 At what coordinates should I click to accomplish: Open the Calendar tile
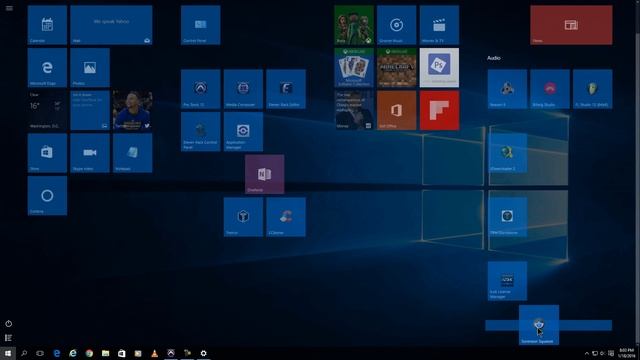(47, 25)
